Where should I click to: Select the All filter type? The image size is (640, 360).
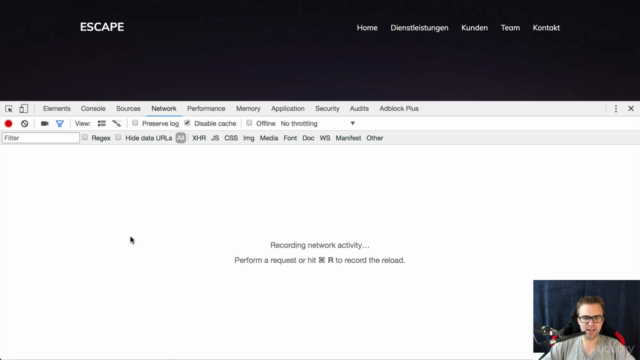(180, 138)
